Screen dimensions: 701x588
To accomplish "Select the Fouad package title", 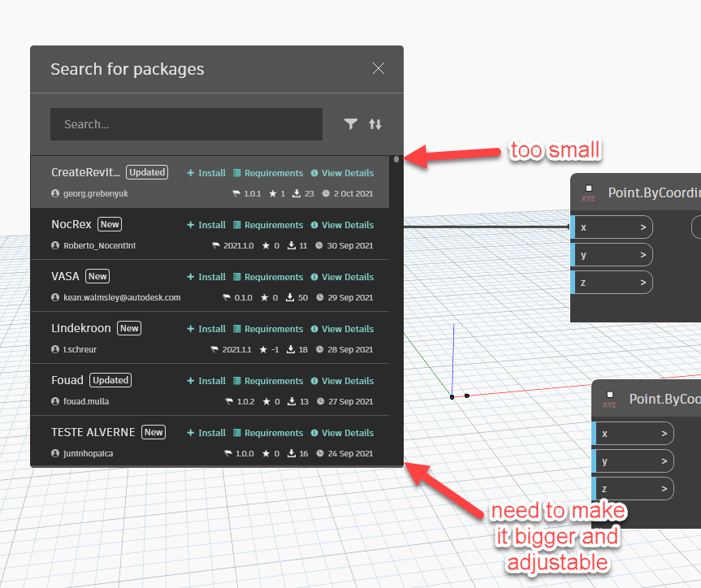I will (67, 379).
